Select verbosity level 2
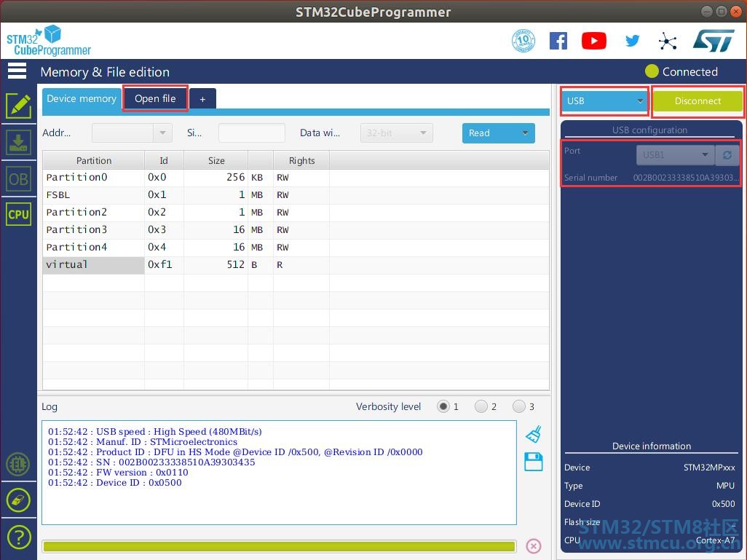This screenshot has height=560, width=747. 481,406
